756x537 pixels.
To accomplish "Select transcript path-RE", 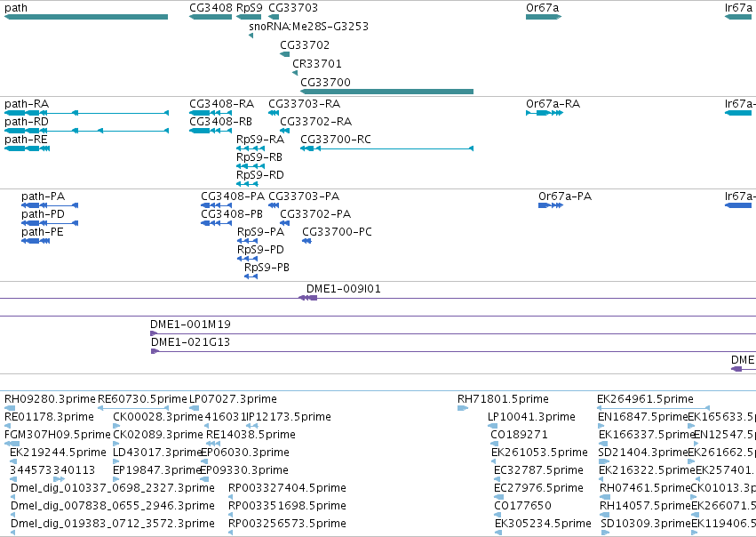I will (27, 148).
